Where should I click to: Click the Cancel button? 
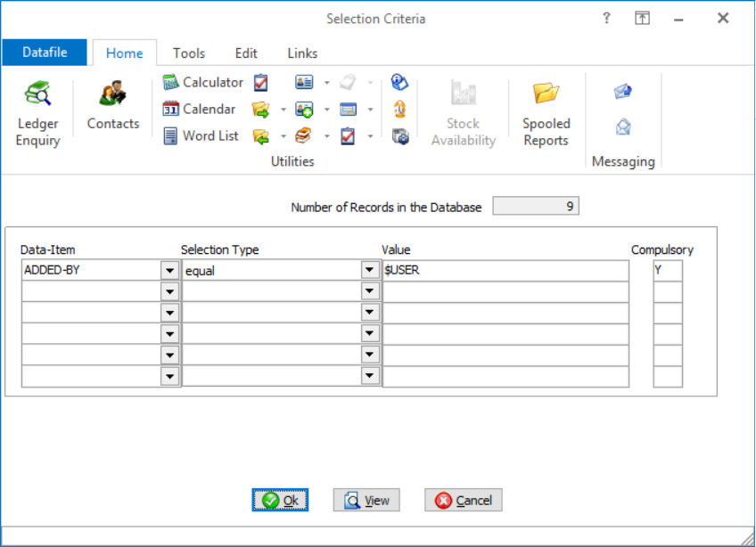[x=464, y=501]
